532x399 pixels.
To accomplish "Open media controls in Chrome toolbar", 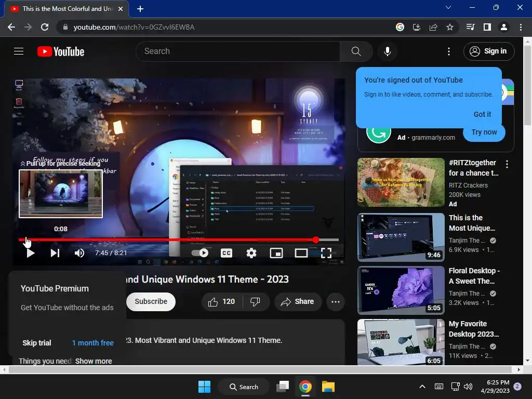I will [470, 27].
